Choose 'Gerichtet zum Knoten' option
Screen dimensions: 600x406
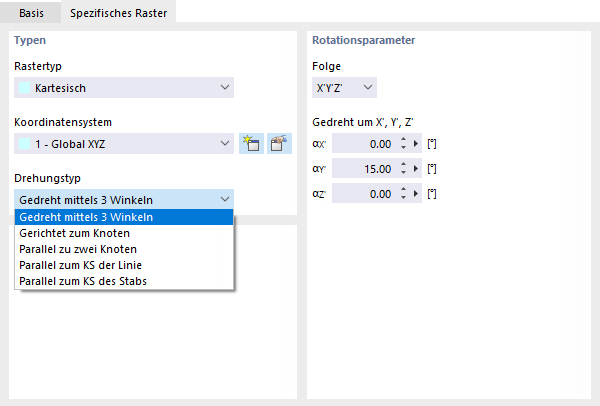[x=74, y=232]
